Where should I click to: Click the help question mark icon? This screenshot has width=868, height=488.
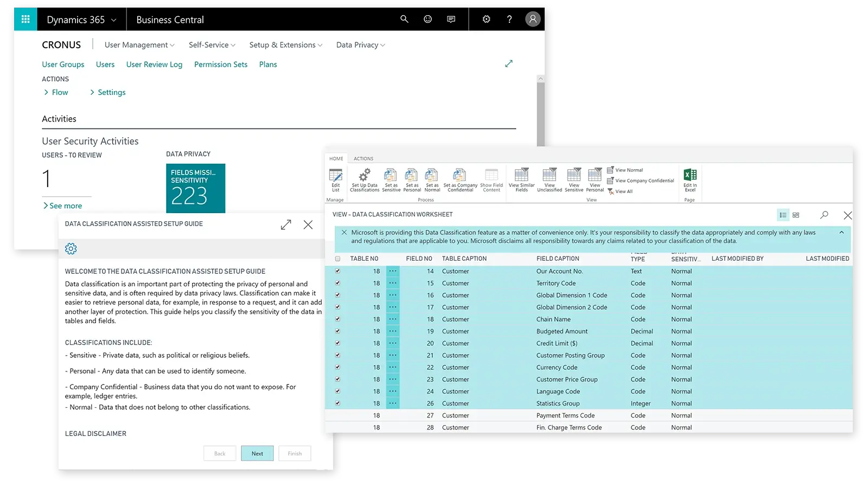(x=509, y=19)
